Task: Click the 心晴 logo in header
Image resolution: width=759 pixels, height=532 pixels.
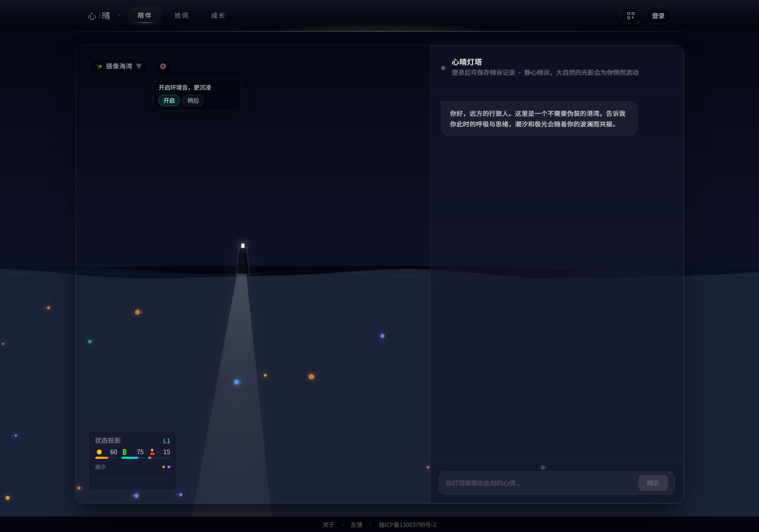Action: 99,16
